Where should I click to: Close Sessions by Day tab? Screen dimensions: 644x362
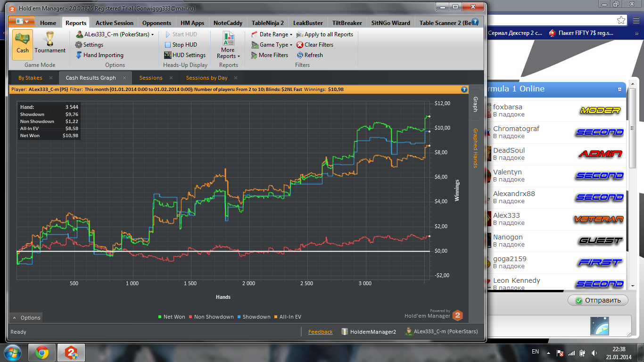[236, 78]
